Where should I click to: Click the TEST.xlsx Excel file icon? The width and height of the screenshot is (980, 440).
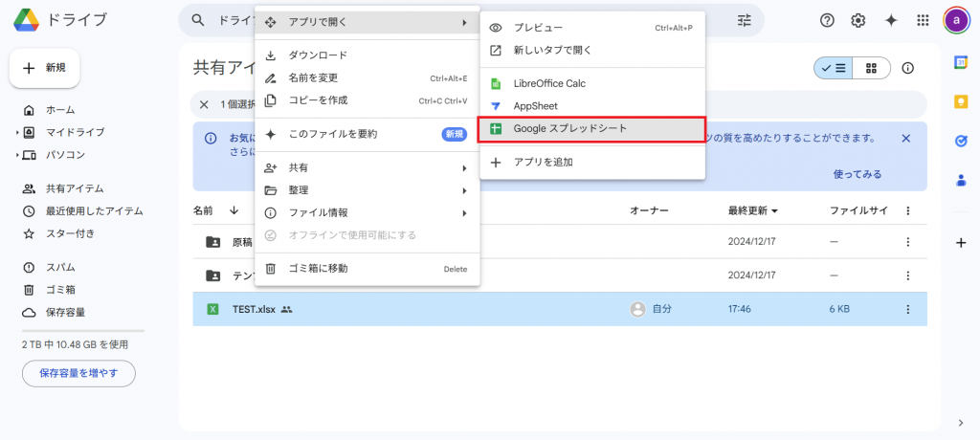pos(212,309)
